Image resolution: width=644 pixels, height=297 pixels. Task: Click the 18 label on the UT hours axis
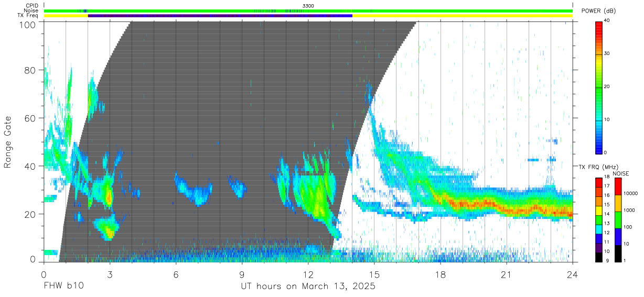(440, 274)
